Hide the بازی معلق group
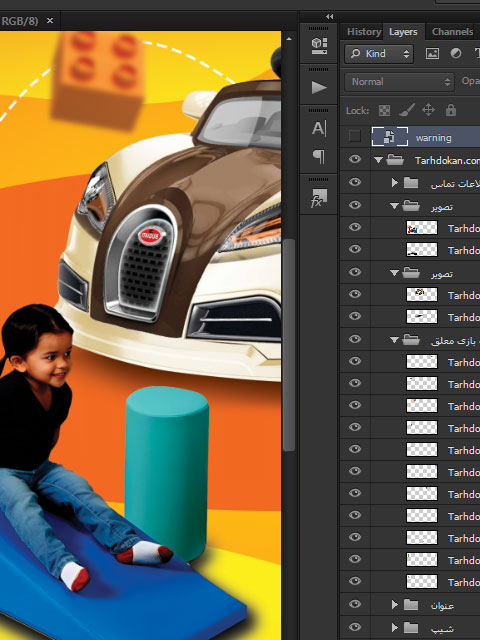480x640 pixels. coord(355,339)
